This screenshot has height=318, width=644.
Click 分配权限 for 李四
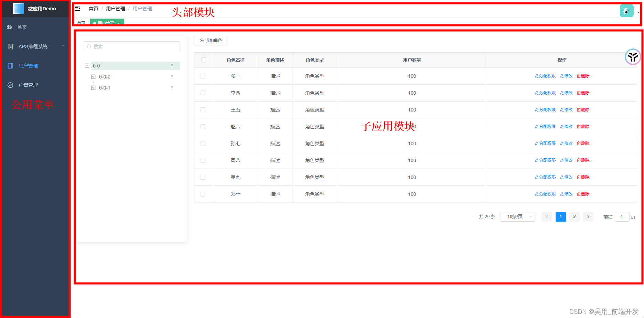click(545, 93)
